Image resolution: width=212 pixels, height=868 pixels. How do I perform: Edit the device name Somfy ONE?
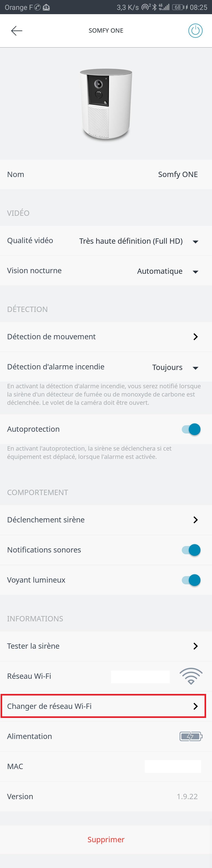(x=178, y=174)
